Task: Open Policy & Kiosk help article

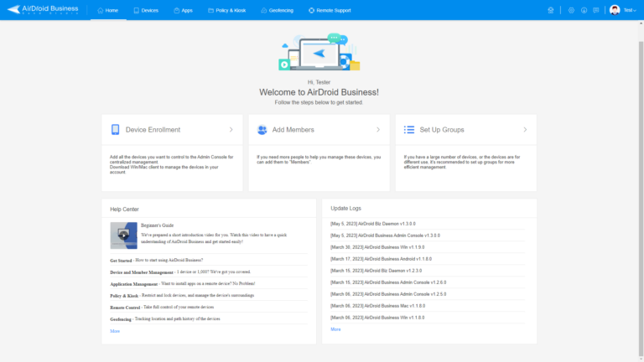Action: 182,296
